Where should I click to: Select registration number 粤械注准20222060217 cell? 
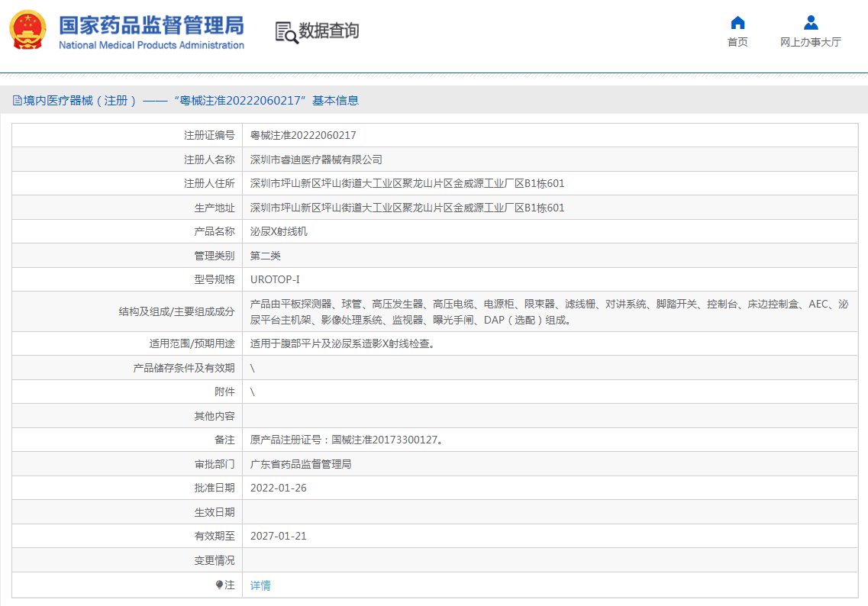click(304, 134)
